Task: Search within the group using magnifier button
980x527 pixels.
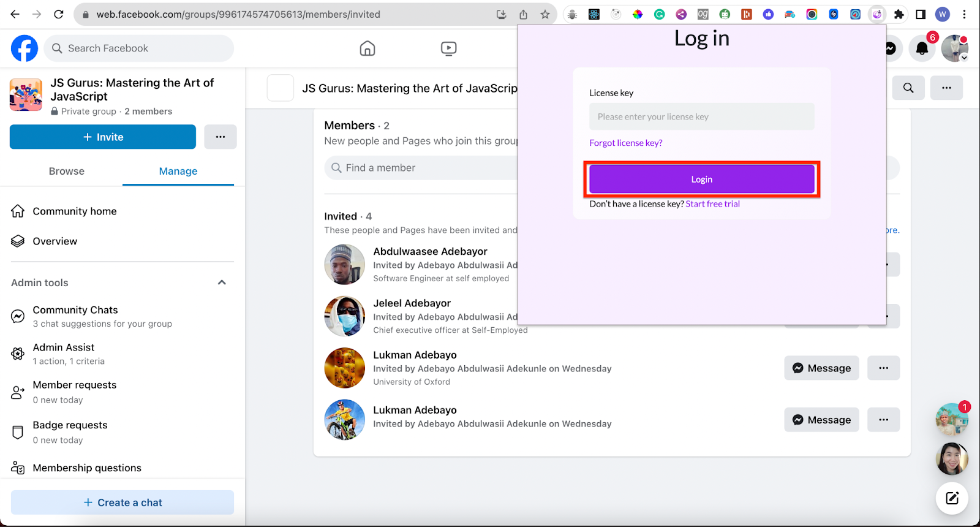Action: (908, 88)
